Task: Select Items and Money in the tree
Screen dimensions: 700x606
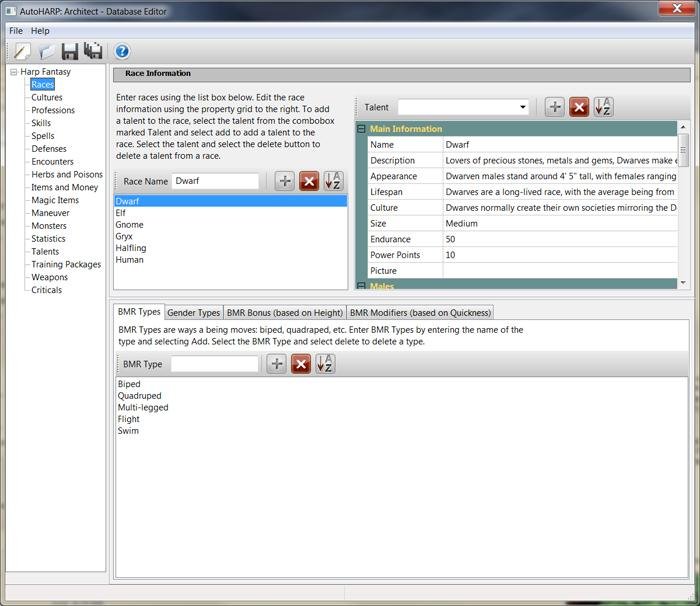Action: coord(64,188)
